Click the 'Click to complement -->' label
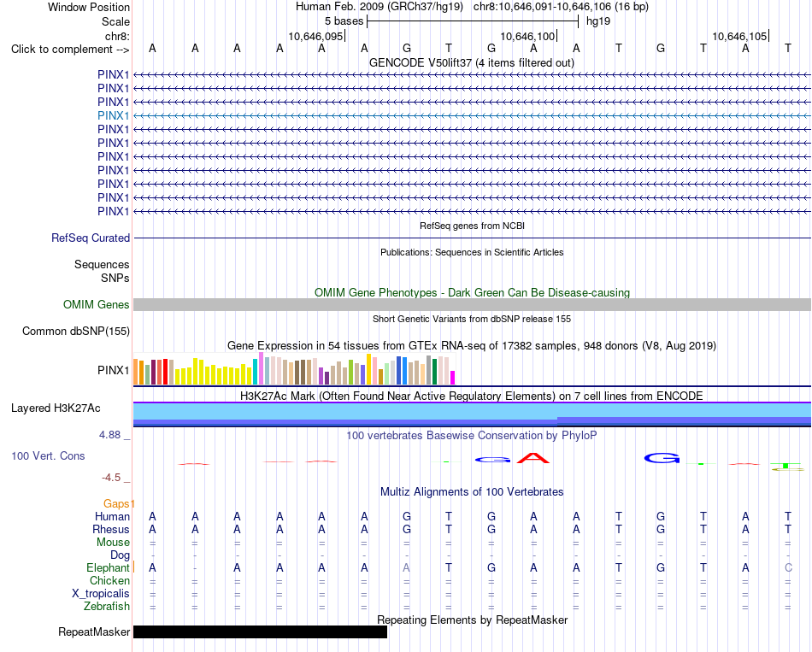This screenshot has width=812, height=652. (70, 50)
